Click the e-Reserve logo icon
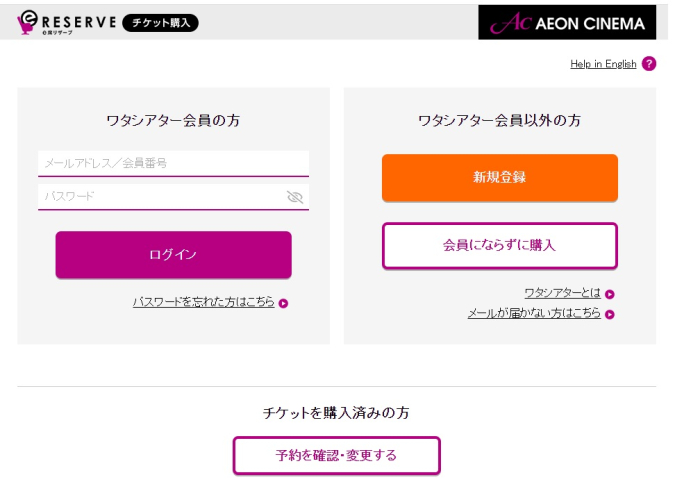Screen dimensions: 700x483 pyautogui.click(x=30, y=22)
